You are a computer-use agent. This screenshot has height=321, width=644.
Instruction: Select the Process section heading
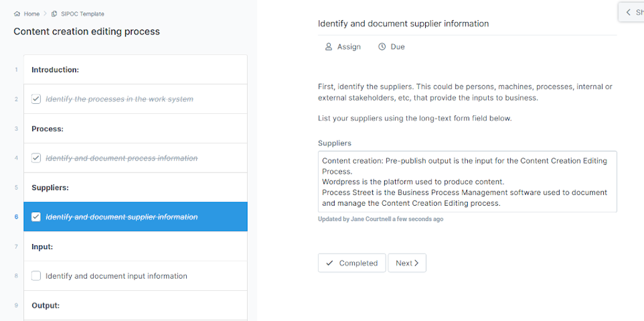[48, 129]
